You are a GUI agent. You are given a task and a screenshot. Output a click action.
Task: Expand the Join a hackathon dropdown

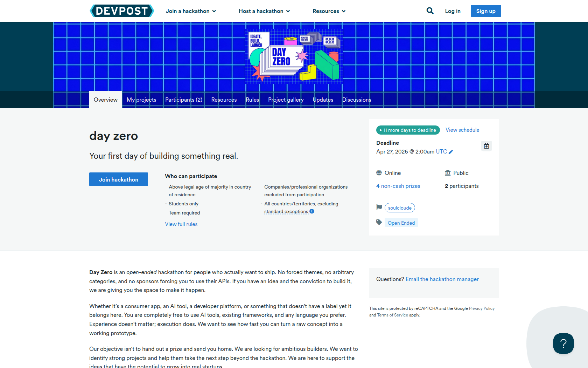pyautogui.click(x=191, y=11)
